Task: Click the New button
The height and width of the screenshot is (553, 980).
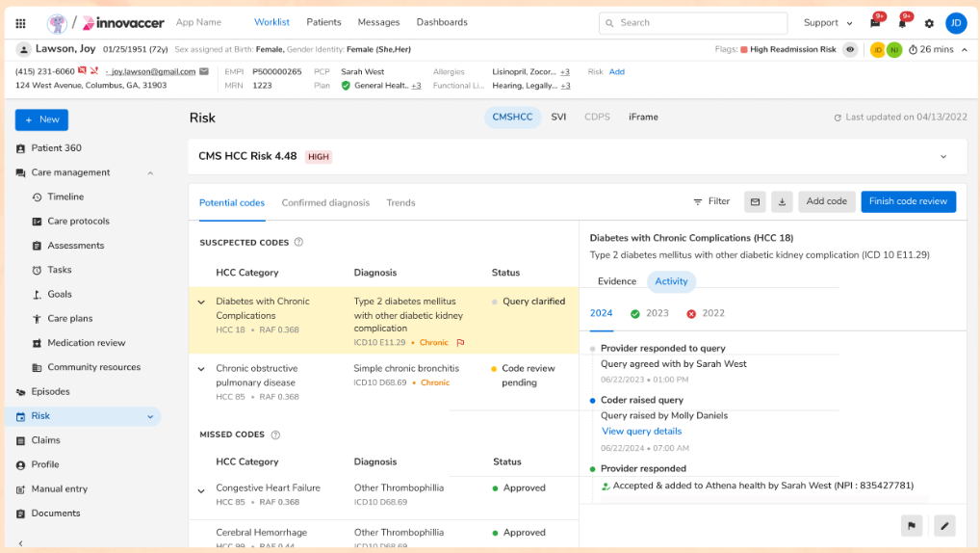Action: click(x=41, y=119)
